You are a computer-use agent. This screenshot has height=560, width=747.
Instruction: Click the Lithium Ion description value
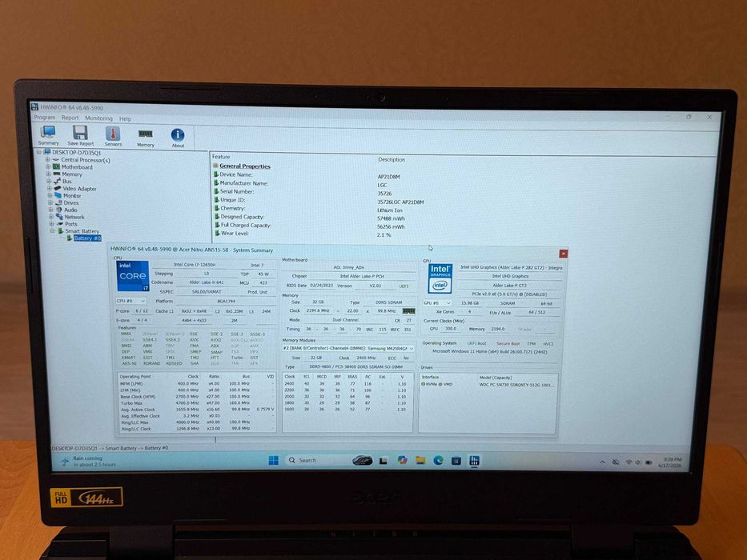[390, 210]
